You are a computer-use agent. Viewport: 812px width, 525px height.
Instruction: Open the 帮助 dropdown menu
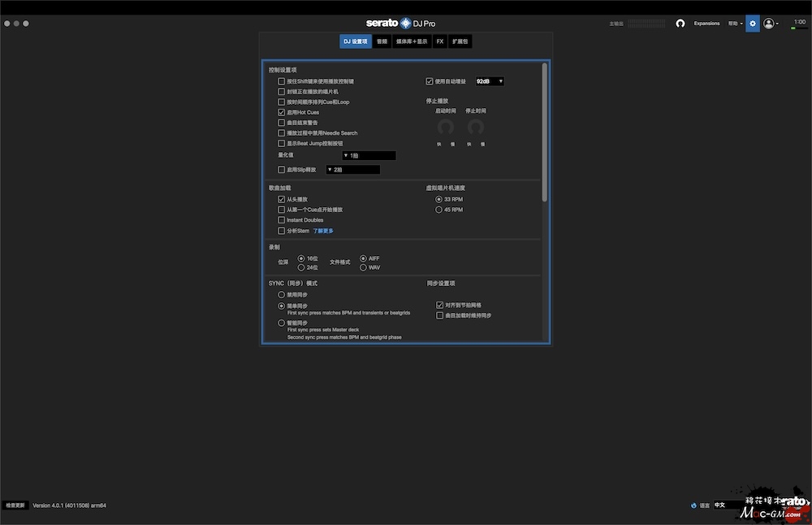click(735, 24)
